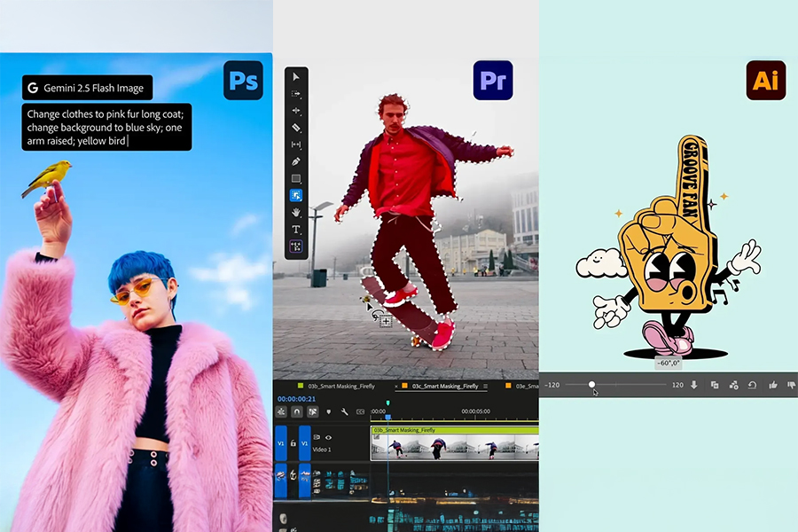Click the 120 maximum slider label
798x532 pixels.
tap(677, 385)
